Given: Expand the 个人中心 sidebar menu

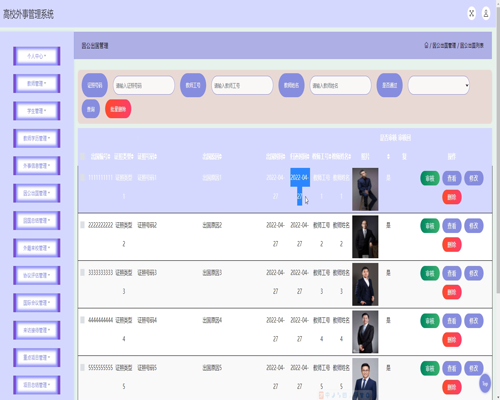Looking at the screenshot, I should [x=37, y=56].
